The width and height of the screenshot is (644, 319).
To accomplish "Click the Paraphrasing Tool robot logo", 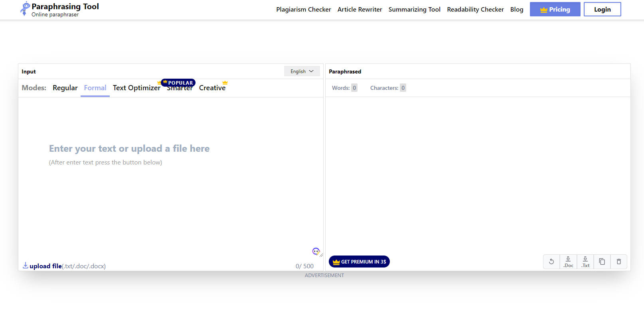I will tap(25, 9).
